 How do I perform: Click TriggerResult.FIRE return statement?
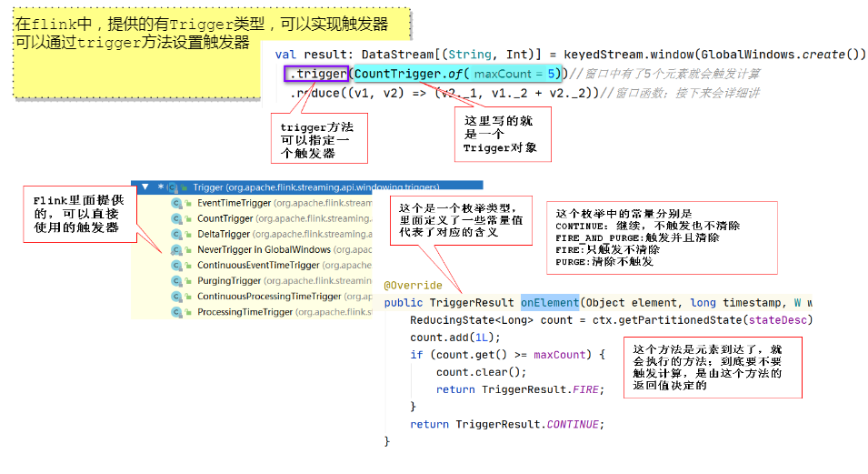coord(520,389)
